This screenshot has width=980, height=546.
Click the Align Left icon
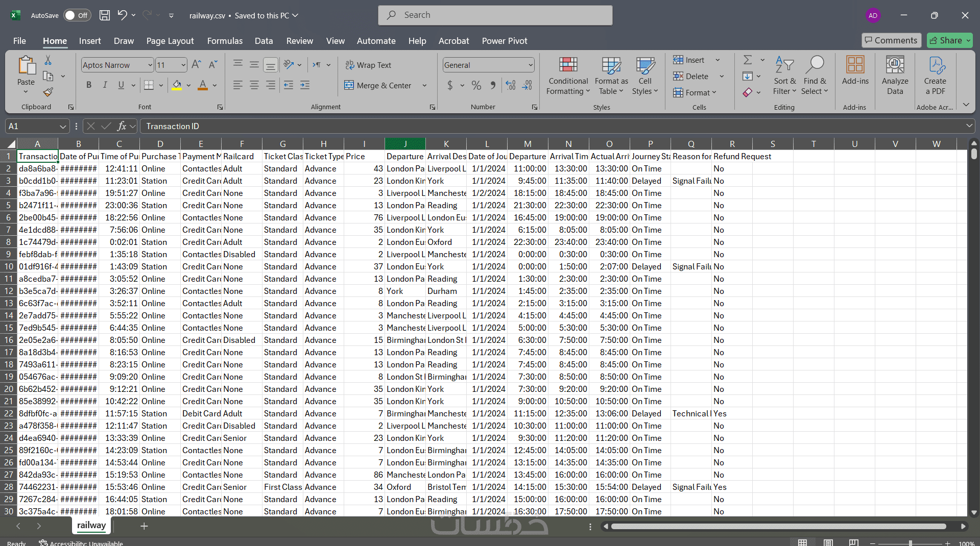pos(238,85)
